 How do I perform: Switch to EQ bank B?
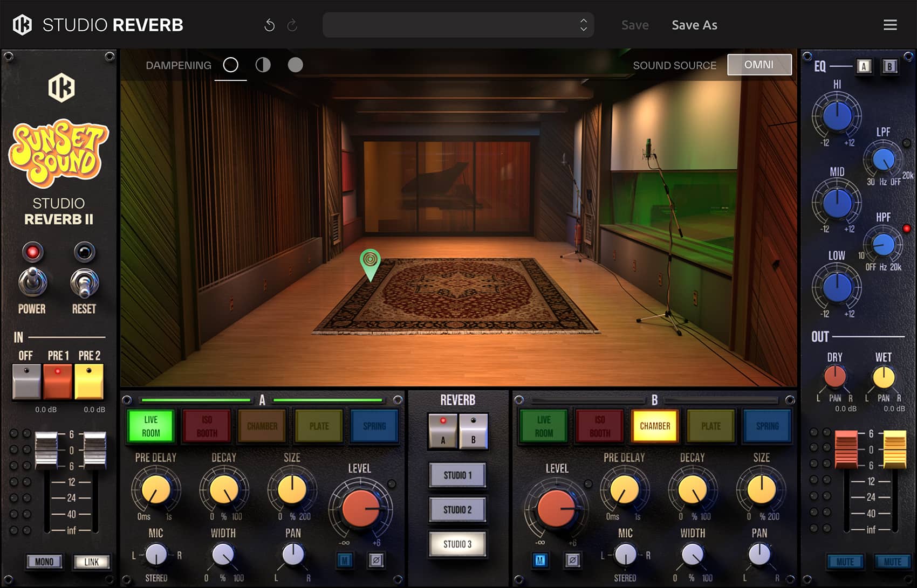[x=889, y=66]
